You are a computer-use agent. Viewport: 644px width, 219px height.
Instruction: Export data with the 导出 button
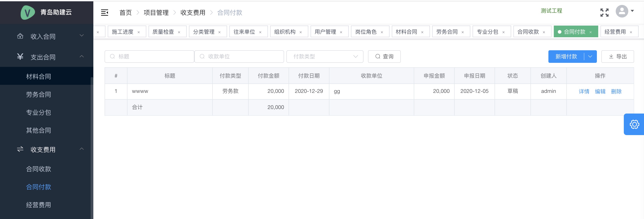pyautogui.click(x=617, y=57)
